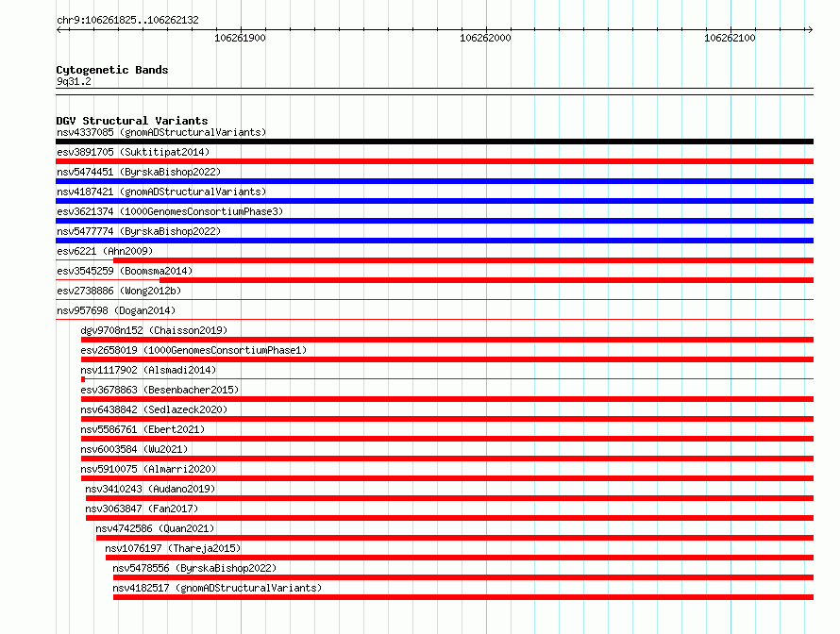Open nsv6003584 (Wu2021) label
This screenshot has height=634, width=840.
(134, 449)
